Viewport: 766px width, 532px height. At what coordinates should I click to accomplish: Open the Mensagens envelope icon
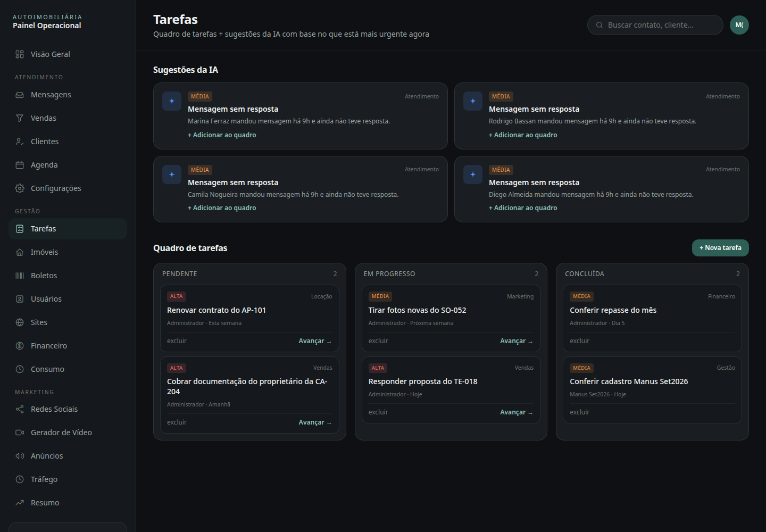point(20,95)
